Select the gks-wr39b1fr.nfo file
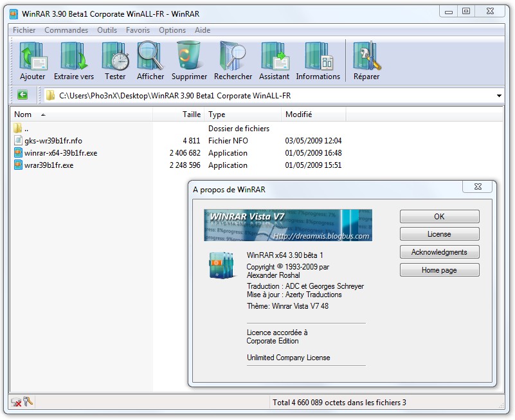The image size is (515, 420). [53, 141]
